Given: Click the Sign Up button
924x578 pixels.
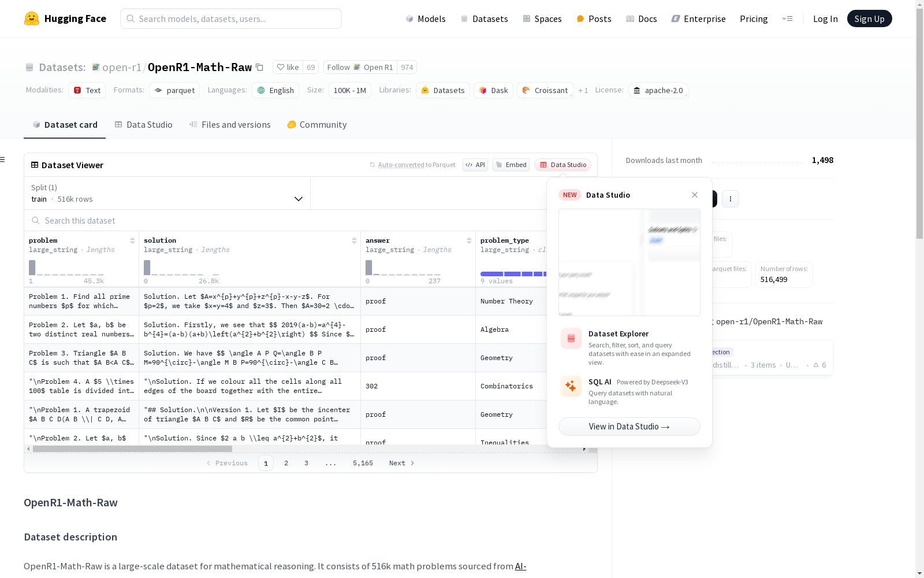Looking at the screenshot, I should pos(869,18).
